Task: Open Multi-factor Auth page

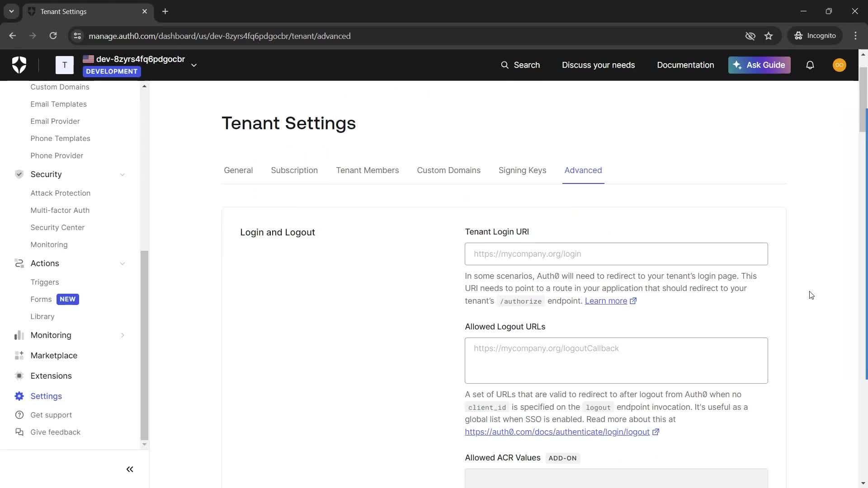Action: 60,210
